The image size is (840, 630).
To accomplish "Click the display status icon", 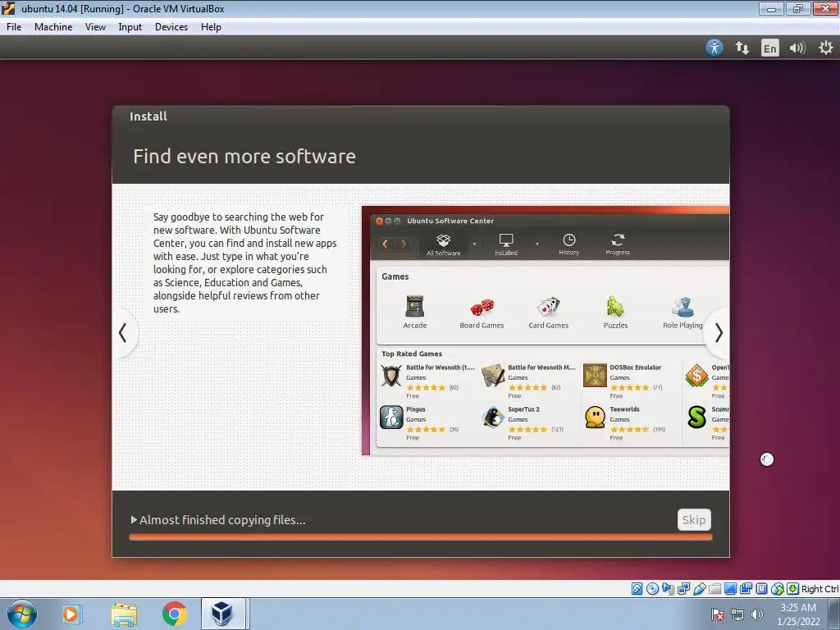I will coord(731,589).
